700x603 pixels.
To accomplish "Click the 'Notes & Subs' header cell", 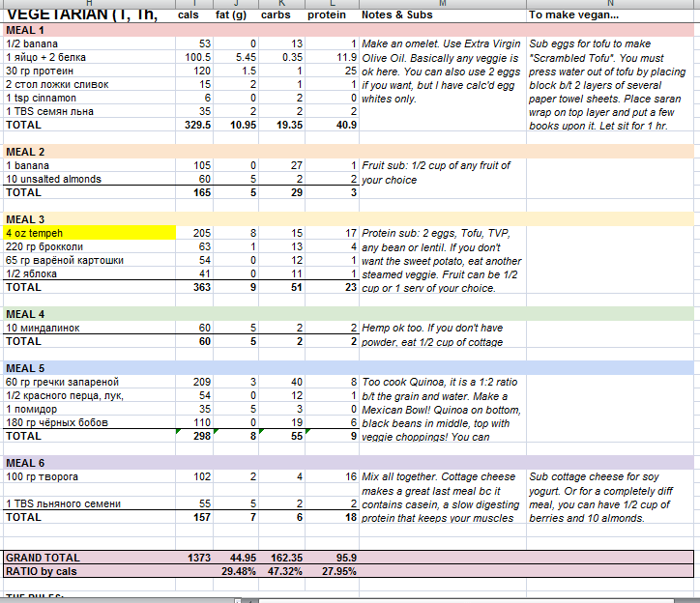I will coord(443,15).
